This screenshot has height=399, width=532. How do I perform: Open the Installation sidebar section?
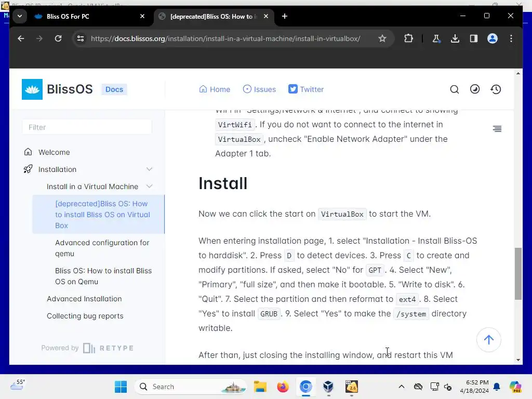[x=57, y=169]
